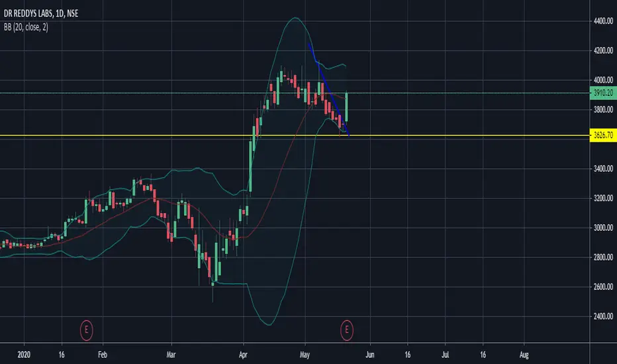Image resolution: width=617 pixels, height=364 pixels.
Task: Click the 3200.00 price axis label
Action: click(603, 199)
